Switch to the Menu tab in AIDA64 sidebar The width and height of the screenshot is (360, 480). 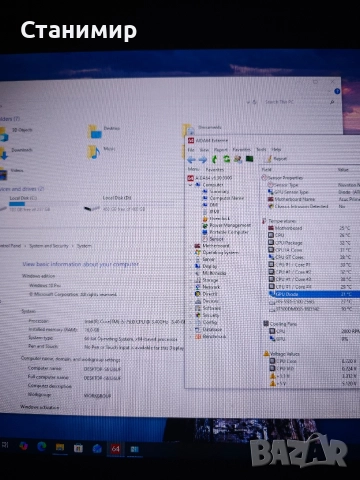coord(194,169)
